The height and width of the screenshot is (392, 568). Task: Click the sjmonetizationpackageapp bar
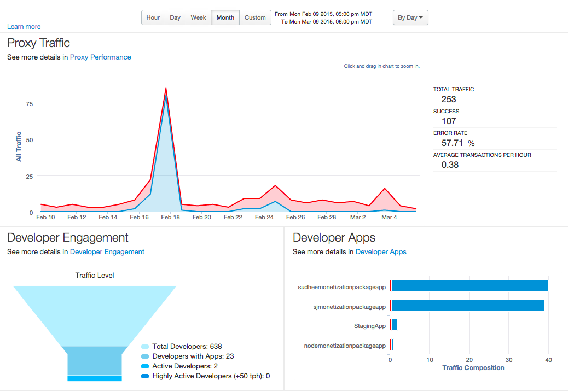pos(466,306)
